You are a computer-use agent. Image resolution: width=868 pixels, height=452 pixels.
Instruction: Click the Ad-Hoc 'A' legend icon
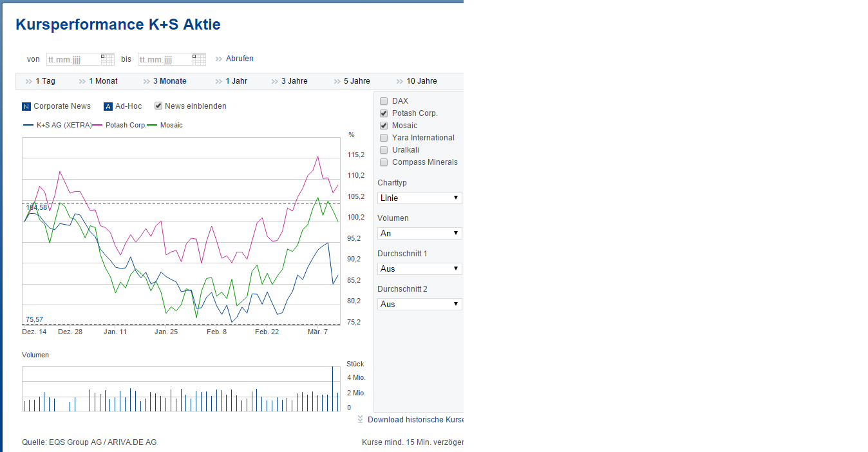click(108, 106)
